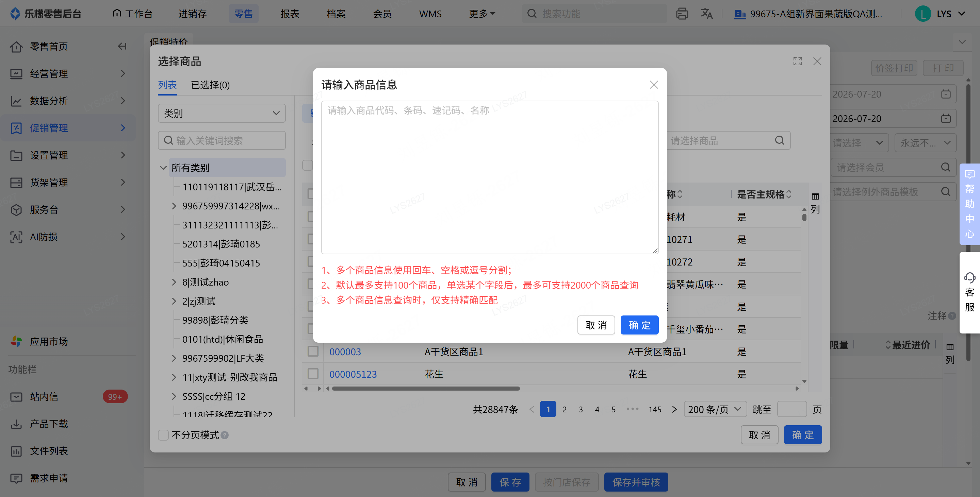Screen dimensions: 980x497
Task: Click 取消 in the 选择商品 dialog footer
Action: [x=759, y=435]
